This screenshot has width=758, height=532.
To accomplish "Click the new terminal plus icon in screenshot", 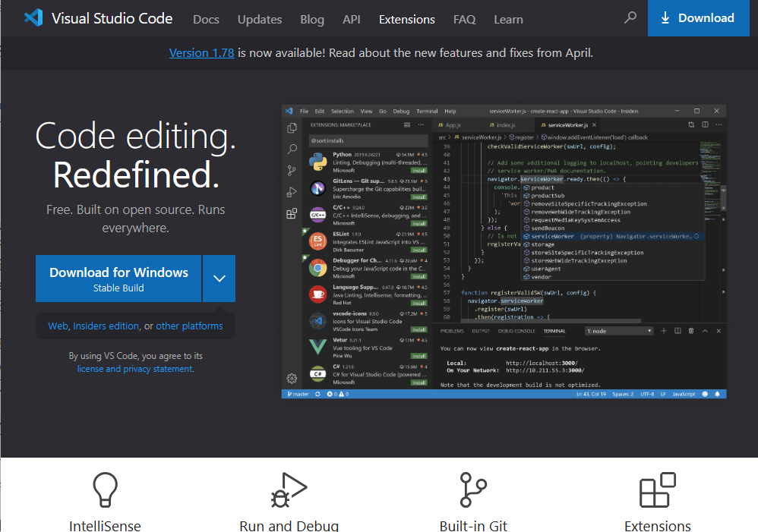I will 664,331.
